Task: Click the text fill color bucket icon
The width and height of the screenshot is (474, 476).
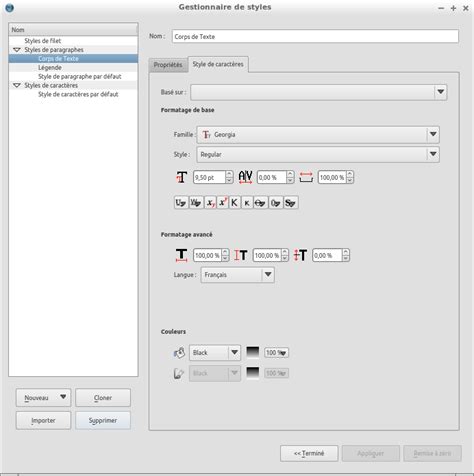Action: [179, 353]
